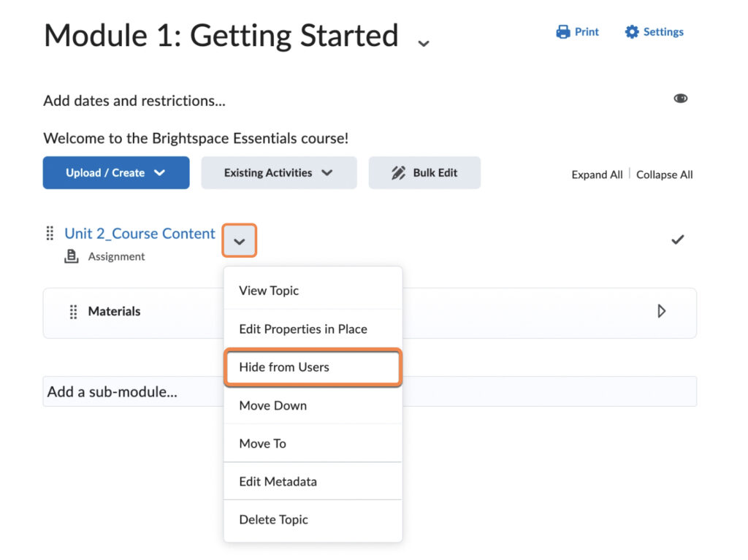
Task: Expand the Materials sub-module triangle
Action: (x=661, y=312)
